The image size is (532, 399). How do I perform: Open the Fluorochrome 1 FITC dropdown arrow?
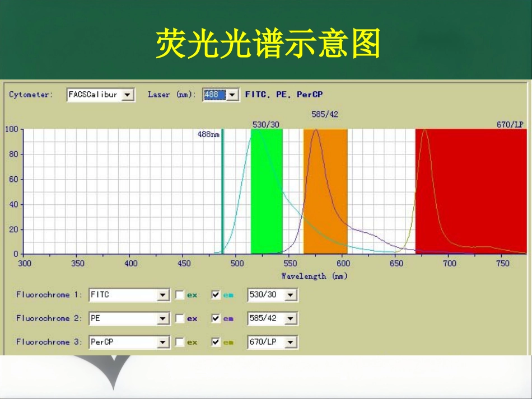[x=163, y=295]
